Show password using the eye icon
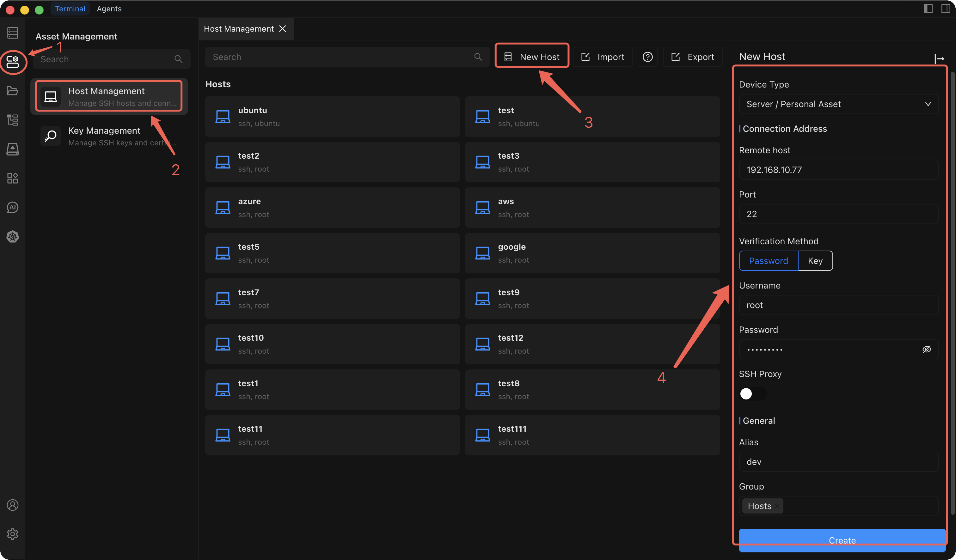The height and width of the screenshot is (560, 956). pyautogui.click(x=926, y=349)
